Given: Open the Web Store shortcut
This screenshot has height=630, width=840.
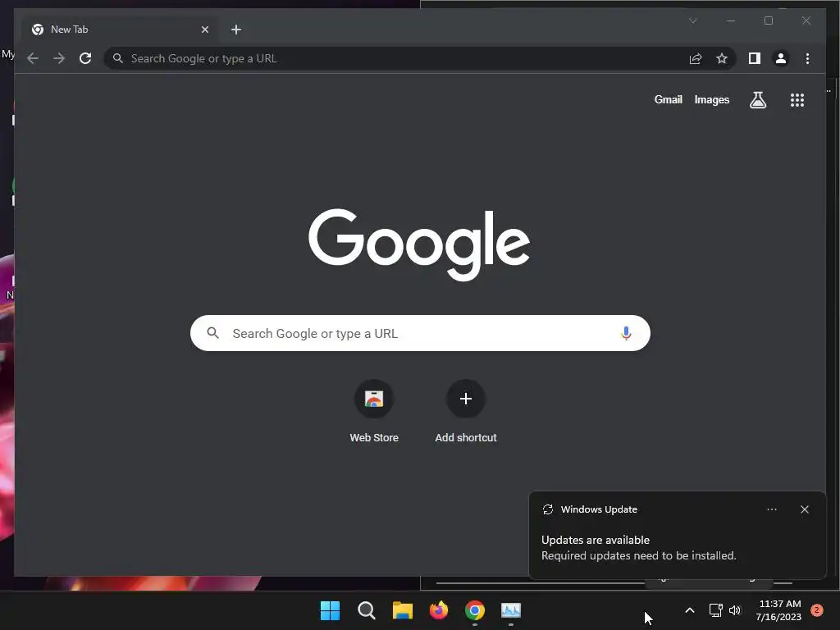Looking at the screenshot, I should (x=374, y=412).
